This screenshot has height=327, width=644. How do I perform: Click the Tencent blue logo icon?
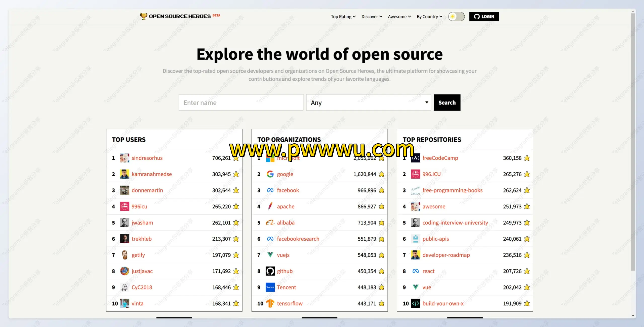pos(270,287)
